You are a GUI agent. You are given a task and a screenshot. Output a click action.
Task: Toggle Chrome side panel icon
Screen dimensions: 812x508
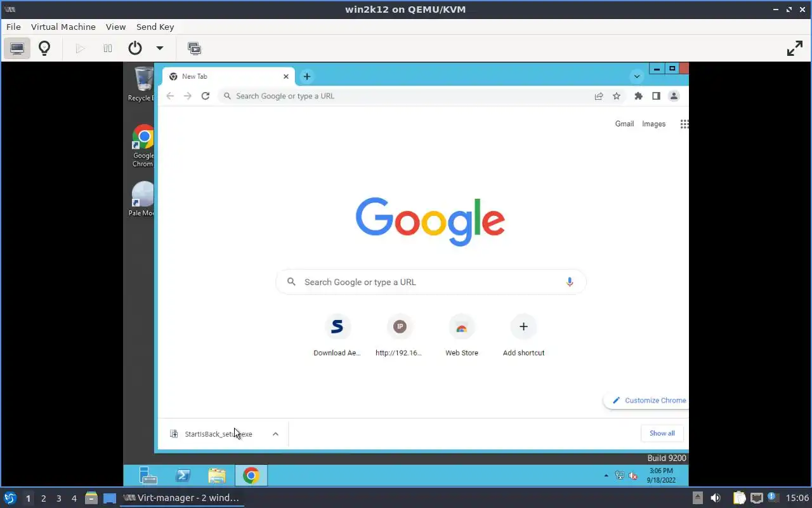point(656,96)
